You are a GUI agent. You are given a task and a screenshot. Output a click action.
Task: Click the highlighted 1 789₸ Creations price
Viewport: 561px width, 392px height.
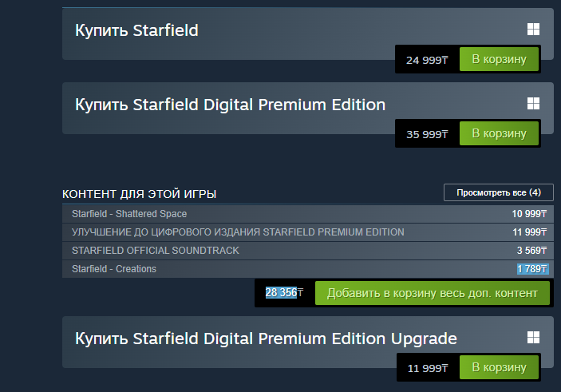pos(531,269)
